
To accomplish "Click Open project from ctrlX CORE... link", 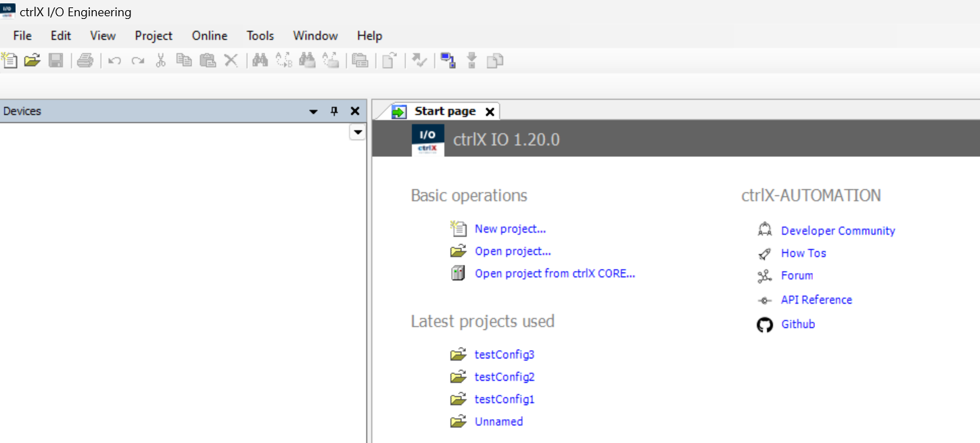I will tap(555, 273).
